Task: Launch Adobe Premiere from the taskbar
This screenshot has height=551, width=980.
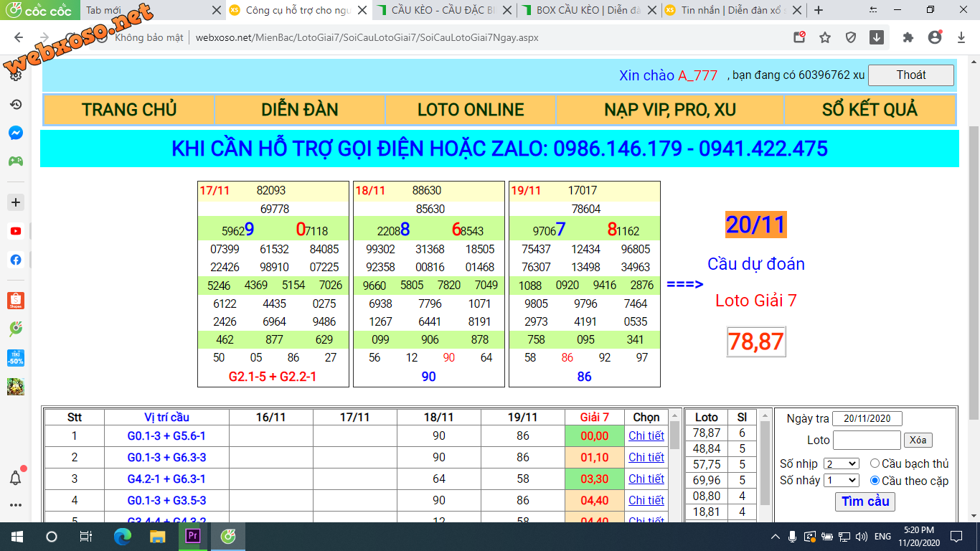Action: click(x=192, y=536)
